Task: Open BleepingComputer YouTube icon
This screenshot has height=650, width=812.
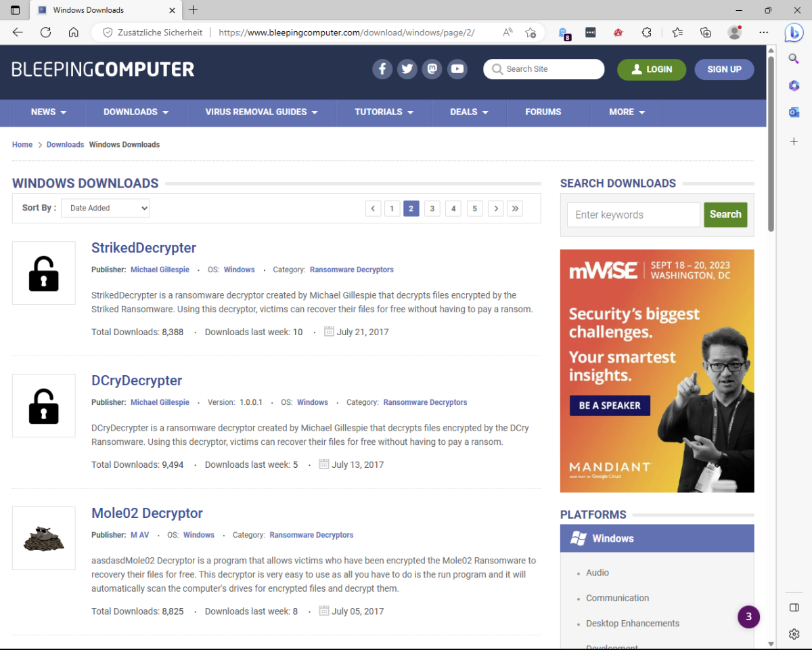Action: (x=457, y=69)
